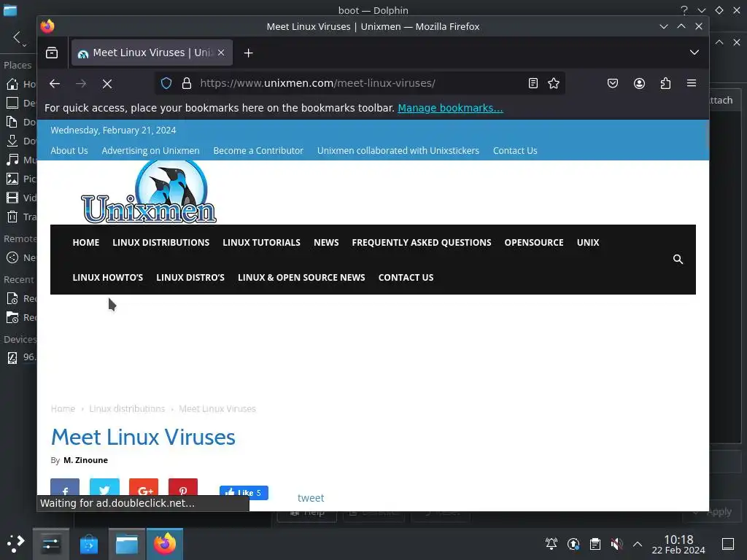Open Firefox View recent browsing icon
Viewport: 747px width, 560px height.
point(52,52)
